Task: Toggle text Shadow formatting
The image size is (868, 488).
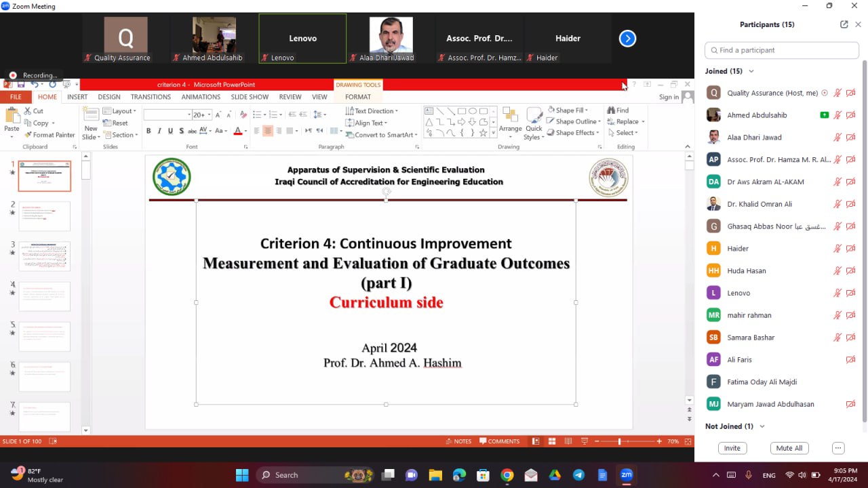Action: point(181,131)
